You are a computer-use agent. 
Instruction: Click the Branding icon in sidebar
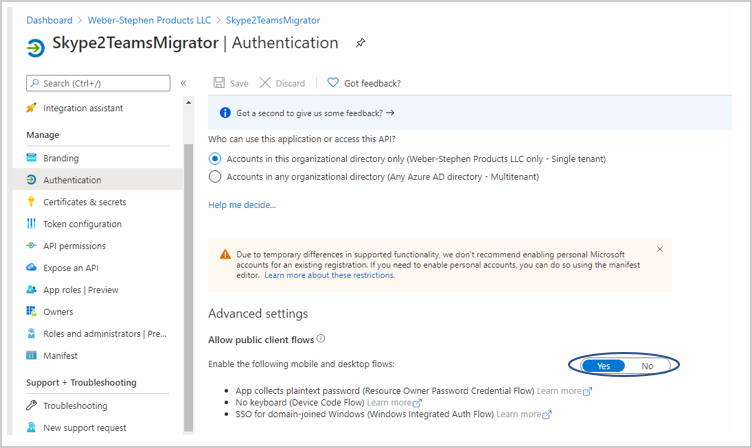point(31,157)
